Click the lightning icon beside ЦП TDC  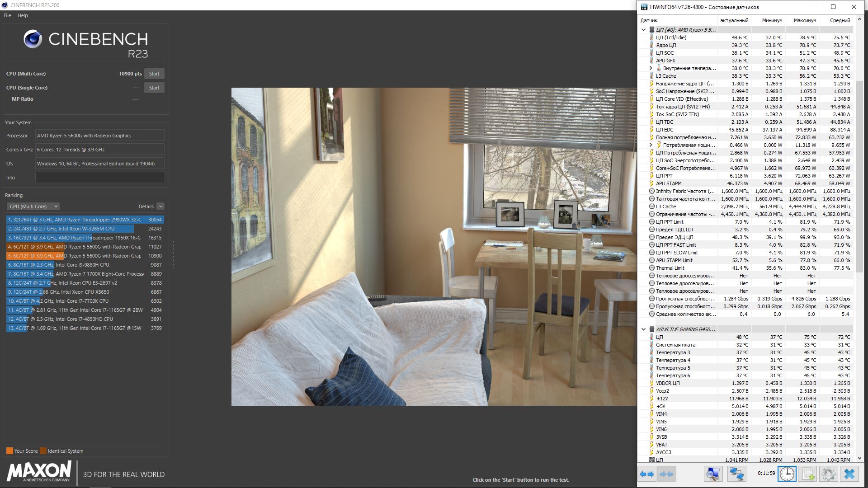(652, 122)
